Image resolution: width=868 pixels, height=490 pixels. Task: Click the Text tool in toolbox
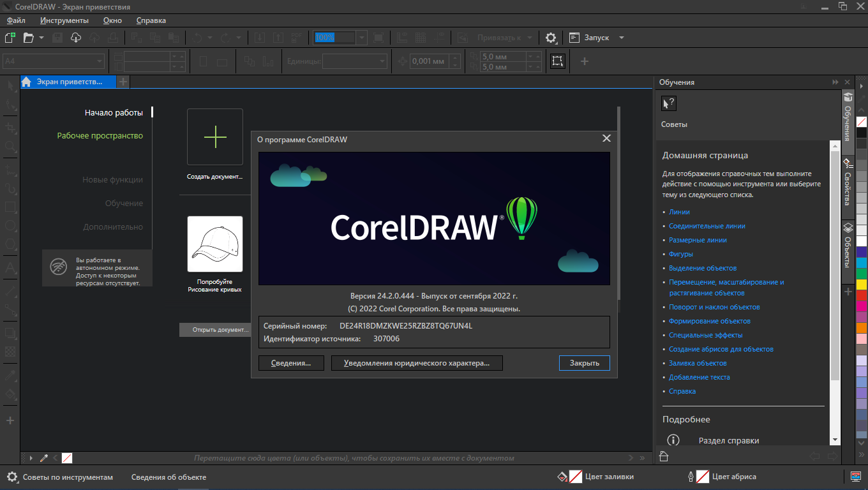[x=10, y=267]
